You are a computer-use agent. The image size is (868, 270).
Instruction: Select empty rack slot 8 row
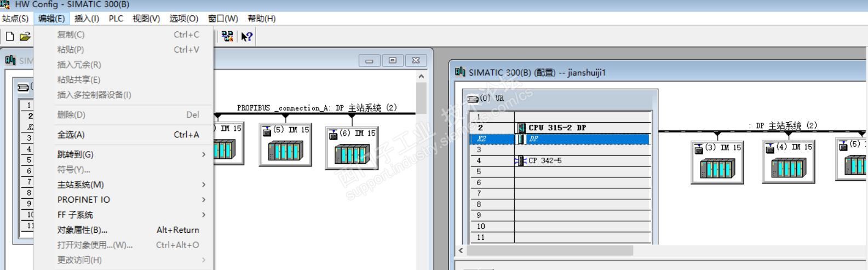click(x=561, y=204)
